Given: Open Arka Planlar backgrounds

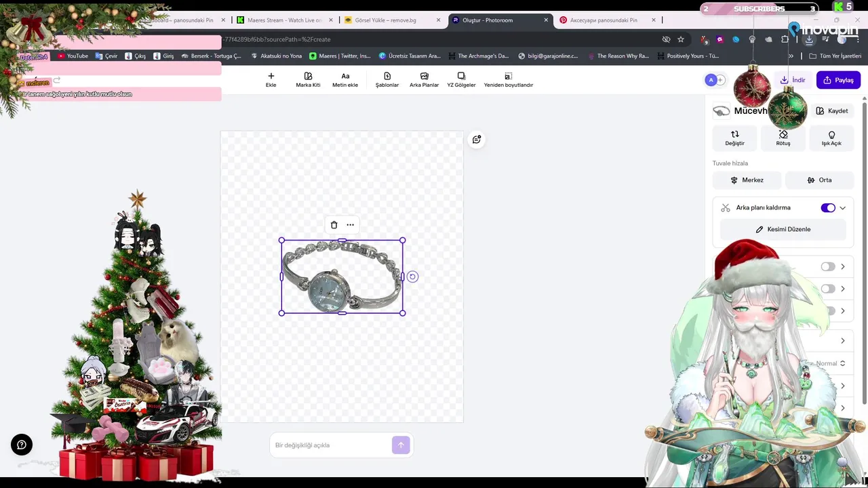Looking at the screenshot, I should click(425, 80).
